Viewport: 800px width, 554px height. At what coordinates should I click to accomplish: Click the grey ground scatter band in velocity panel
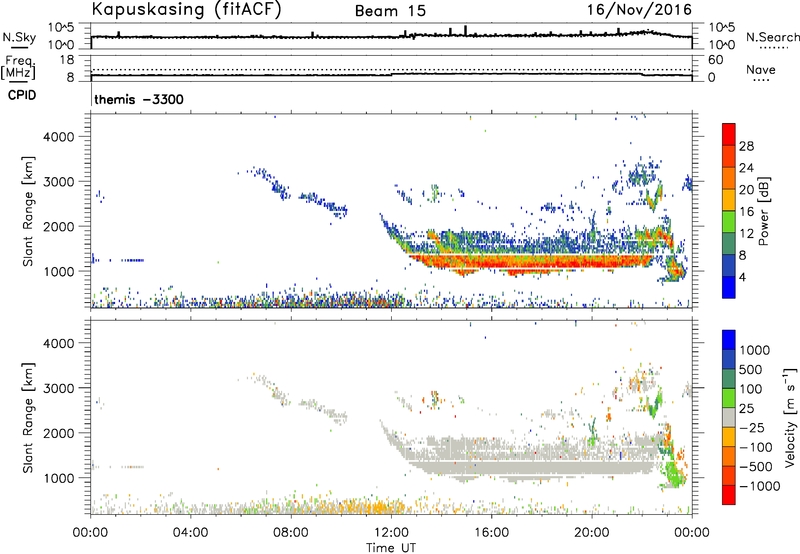coord(531,467)
